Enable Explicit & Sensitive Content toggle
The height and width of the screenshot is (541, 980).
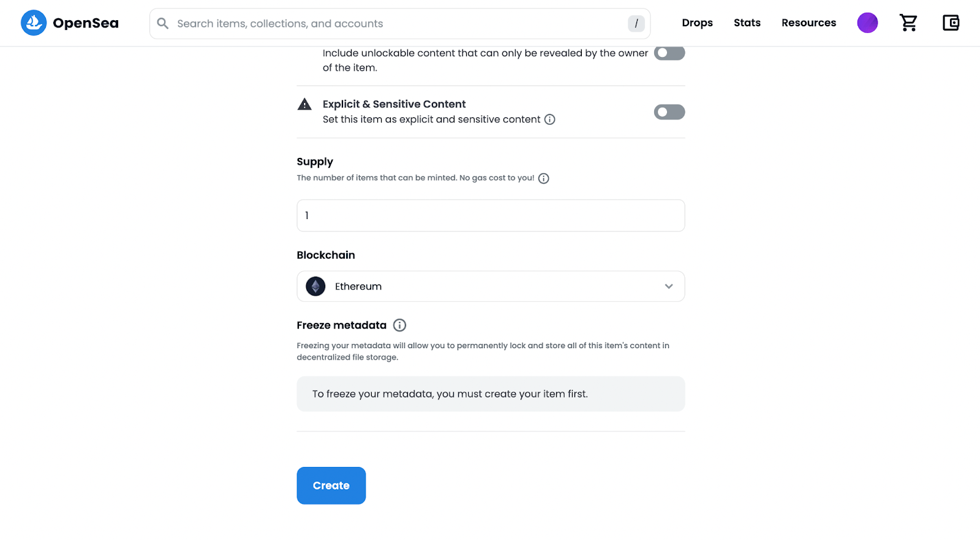tap(669, 112)
